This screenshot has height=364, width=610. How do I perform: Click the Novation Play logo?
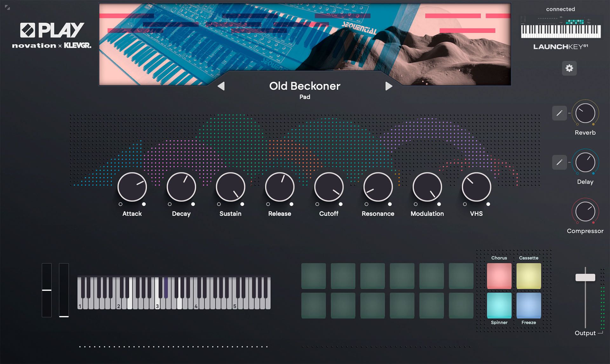point(52,35)
